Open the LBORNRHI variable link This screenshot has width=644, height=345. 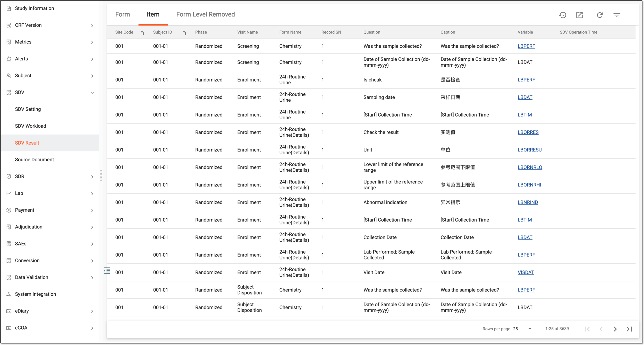(529, 185)
